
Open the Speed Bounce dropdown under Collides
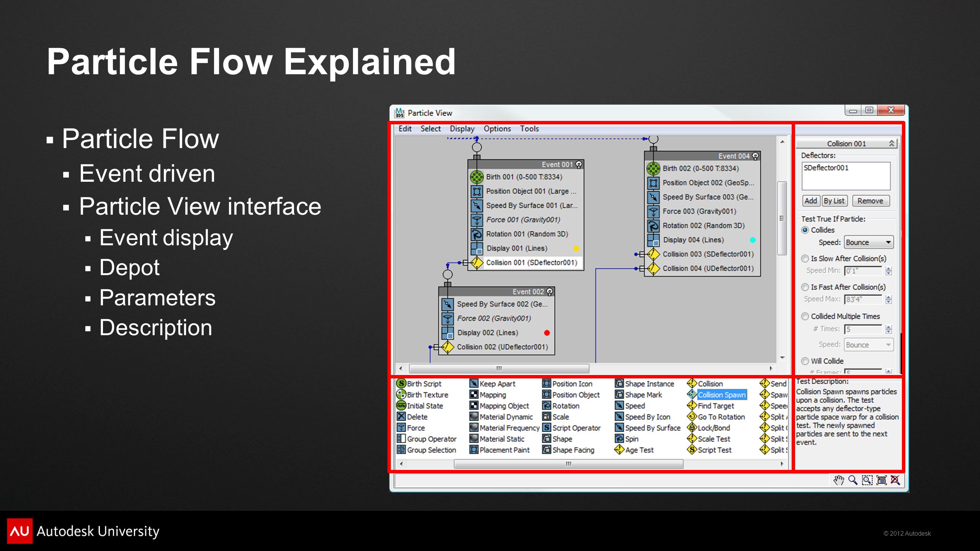point(869,242)
